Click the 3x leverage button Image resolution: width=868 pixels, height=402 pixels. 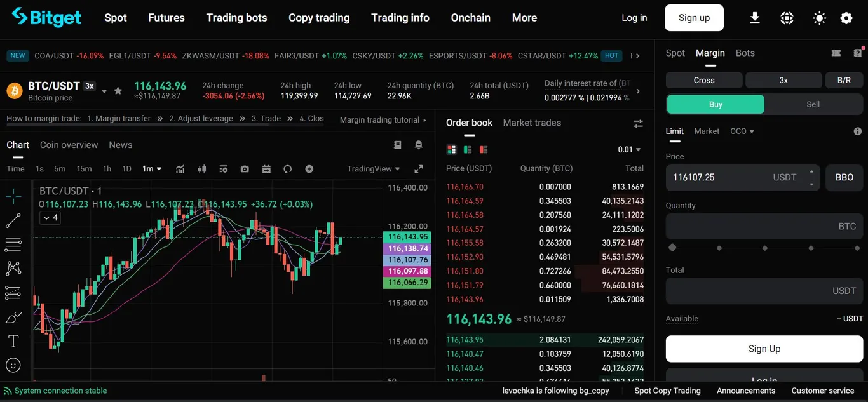click(783, 80)
